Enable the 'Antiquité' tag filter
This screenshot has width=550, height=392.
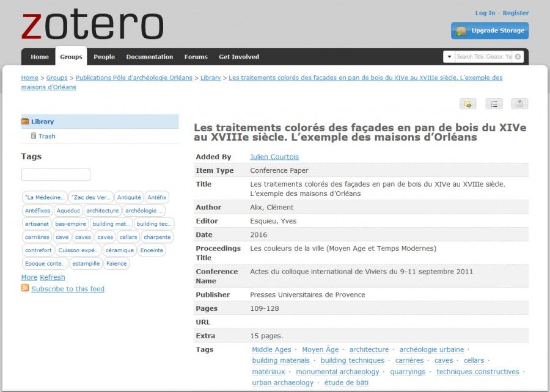(129, 197)
